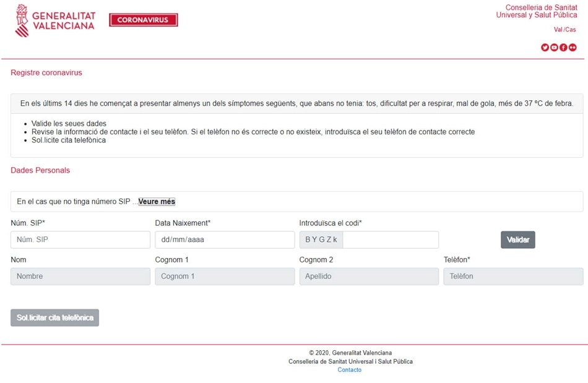
Task: Select the red Coronavirus banner badge
Action: tap(143, 19)
